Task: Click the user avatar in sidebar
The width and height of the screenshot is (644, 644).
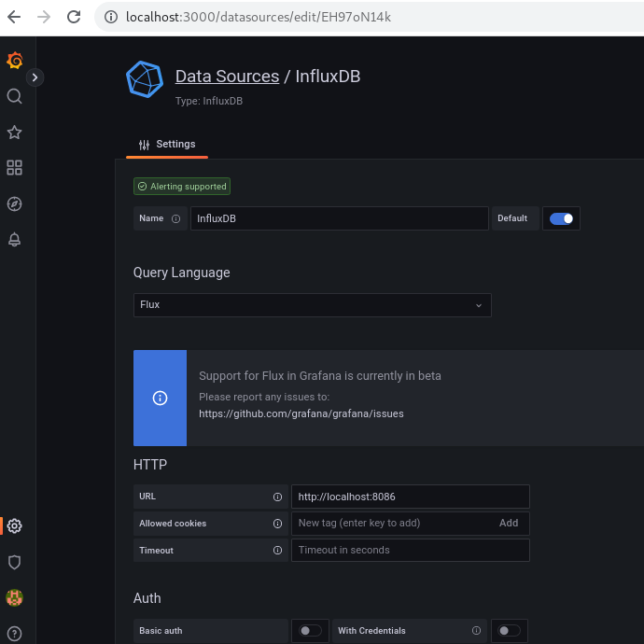Action: coord(14,597)
